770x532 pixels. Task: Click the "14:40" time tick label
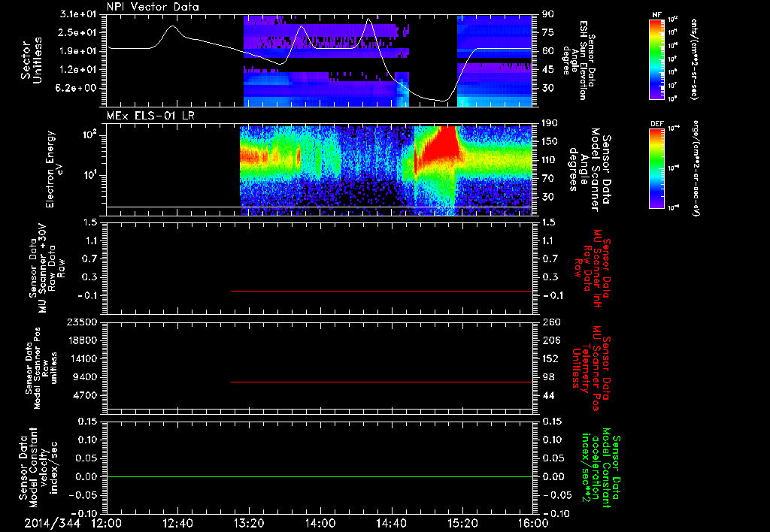391,524
